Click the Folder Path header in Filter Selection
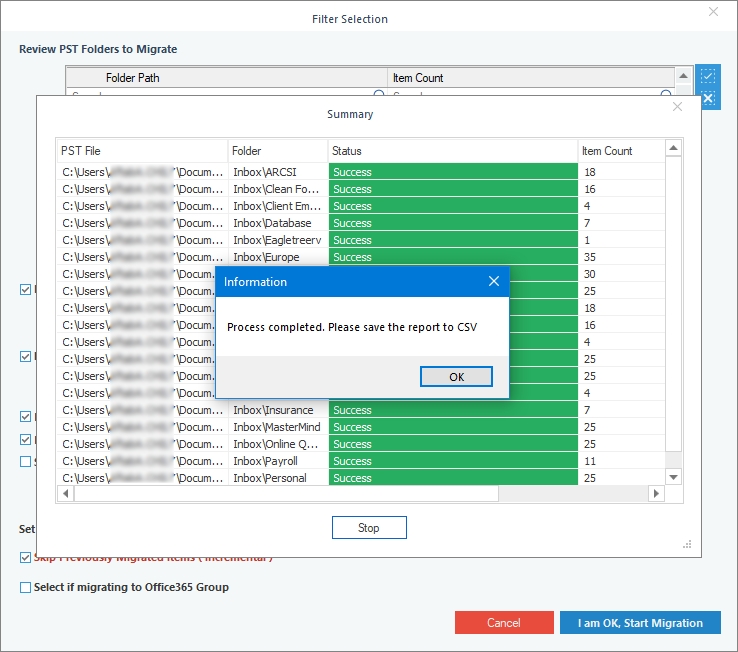738x652 pixels. coord(227,78)
